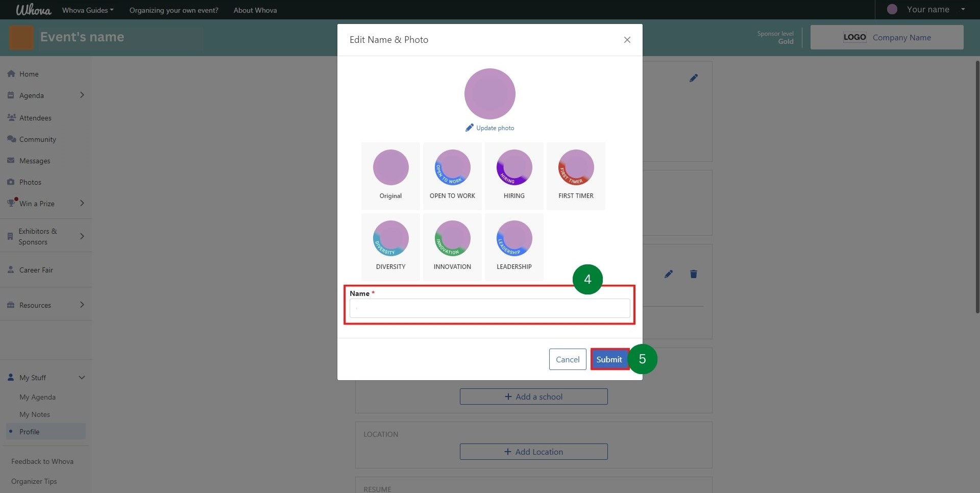Open the Your name account menu

[x=927, y=10]
